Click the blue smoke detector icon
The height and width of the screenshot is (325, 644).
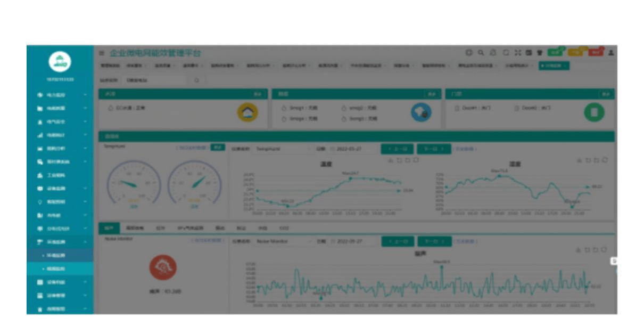coord(421,112)
